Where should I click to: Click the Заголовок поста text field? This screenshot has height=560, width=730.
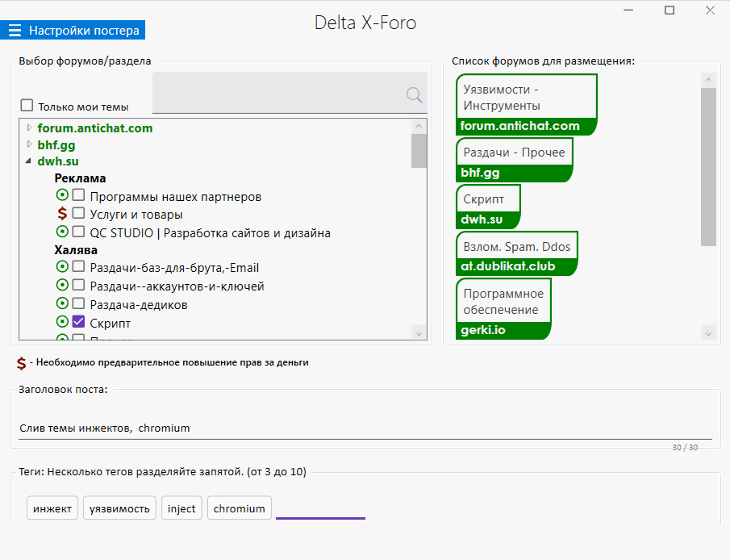pos(365,428)
